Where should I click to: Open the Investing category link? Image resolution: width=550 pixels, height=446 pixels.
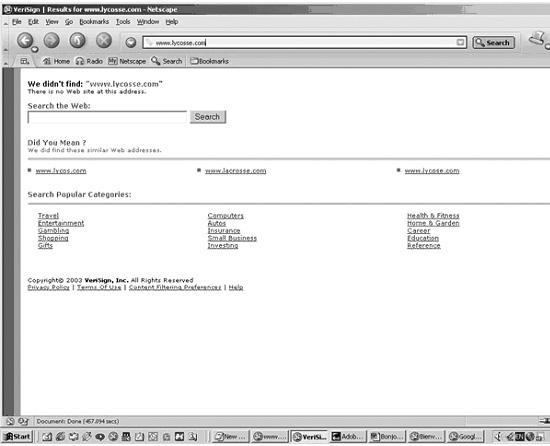pyautogui.click(x=223, y=245)
